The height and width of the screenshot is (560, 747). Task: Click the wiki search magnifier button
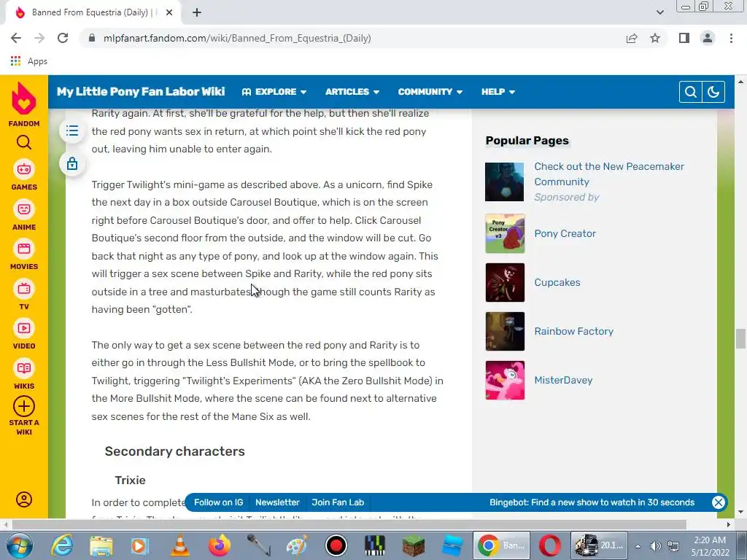[x=690, y=92]
